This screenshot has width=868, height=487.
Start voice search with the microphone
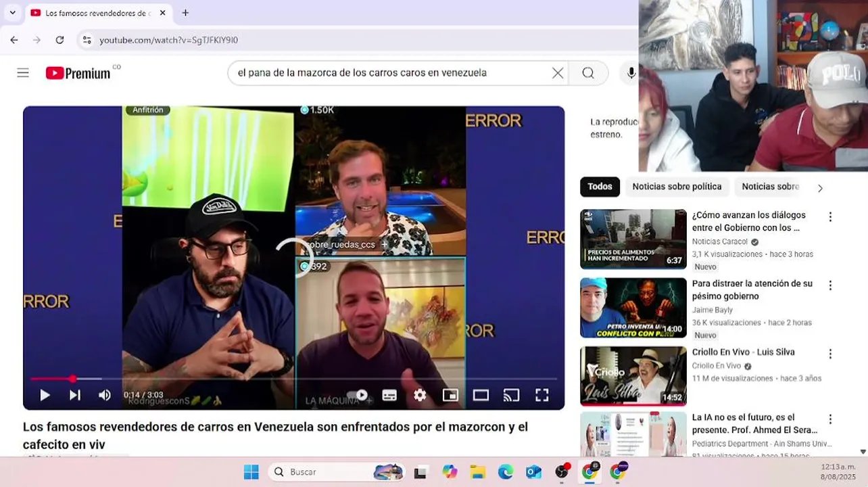[631, 73]
